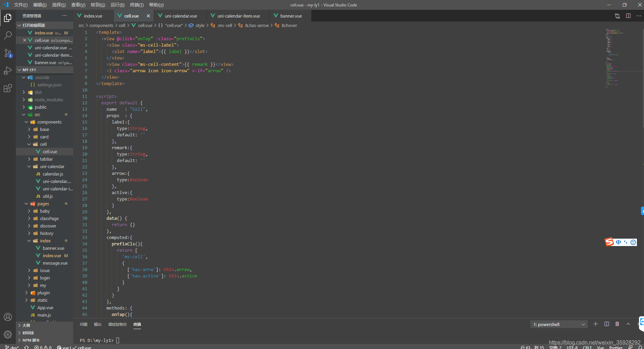Collapse the open editors section
The height and width of the screenshot is (349, 644).
[45, 25]
